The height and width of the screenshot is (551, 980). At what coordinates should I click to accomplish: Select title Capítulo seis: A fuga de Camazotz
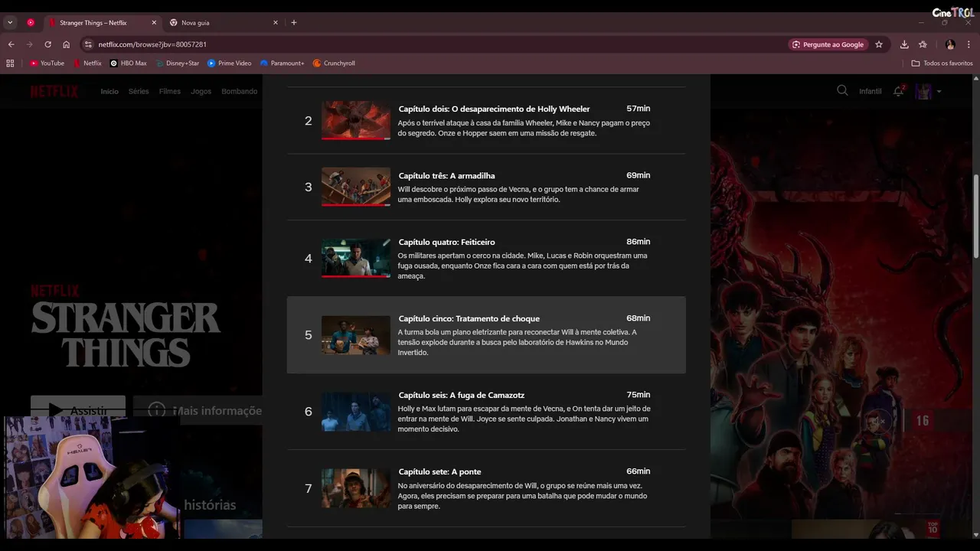461,395
